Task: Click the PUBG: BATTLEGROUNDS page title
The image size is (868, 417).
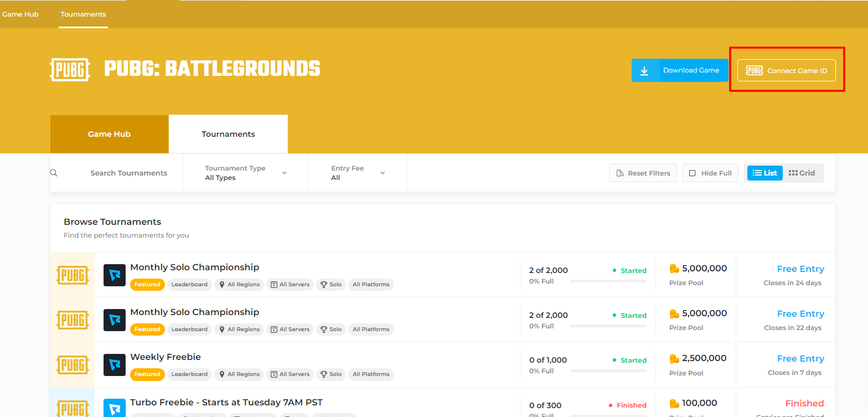Action: pyautogui.click(x=213, y=69)
